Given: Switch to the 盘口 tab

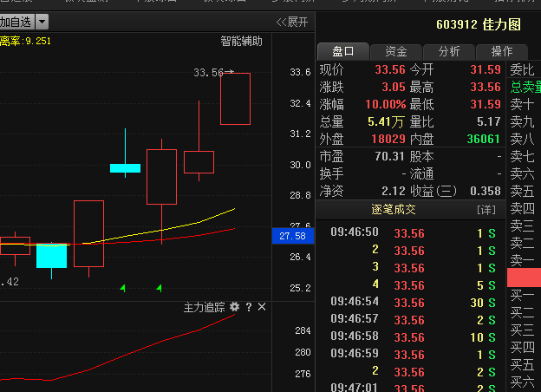Looking at the screenshot, I should click(343, 51).
